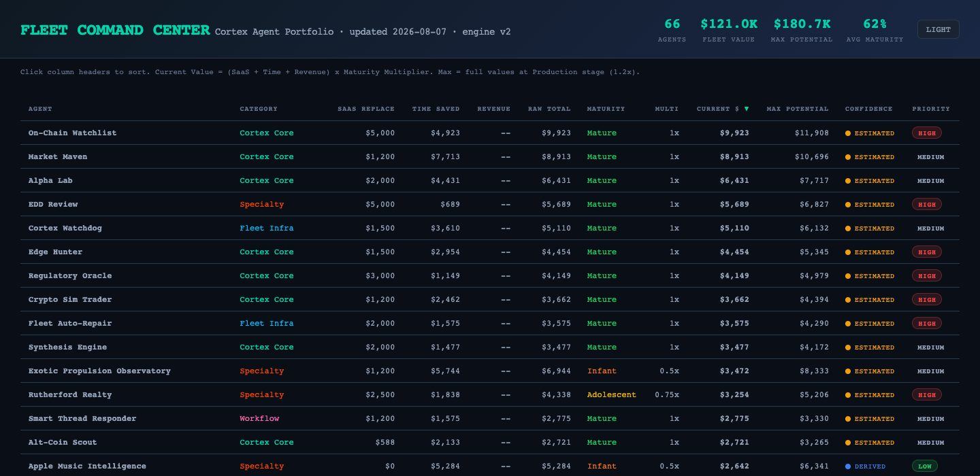This screenshot has width=980, height=476.
Task: Click the 66 Agents stat
Action: coord(672,30)
